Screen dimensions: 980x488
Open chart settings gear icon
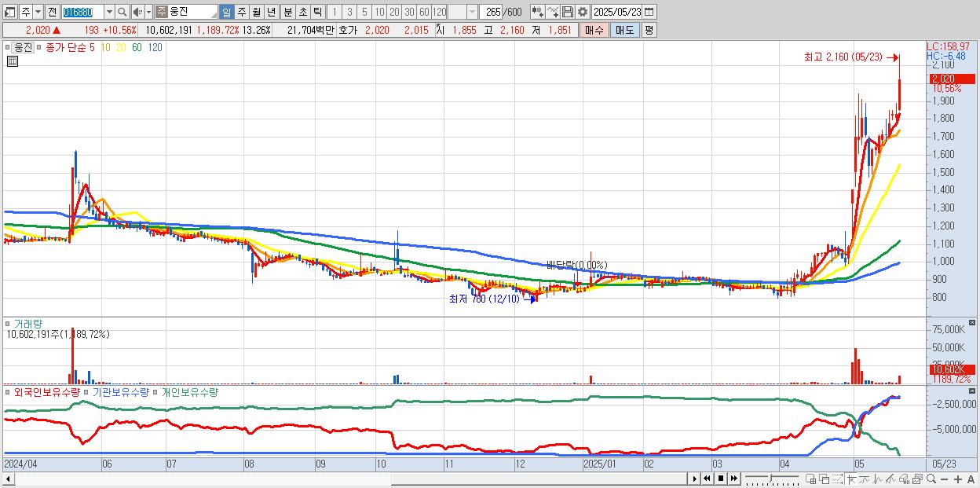582,12
